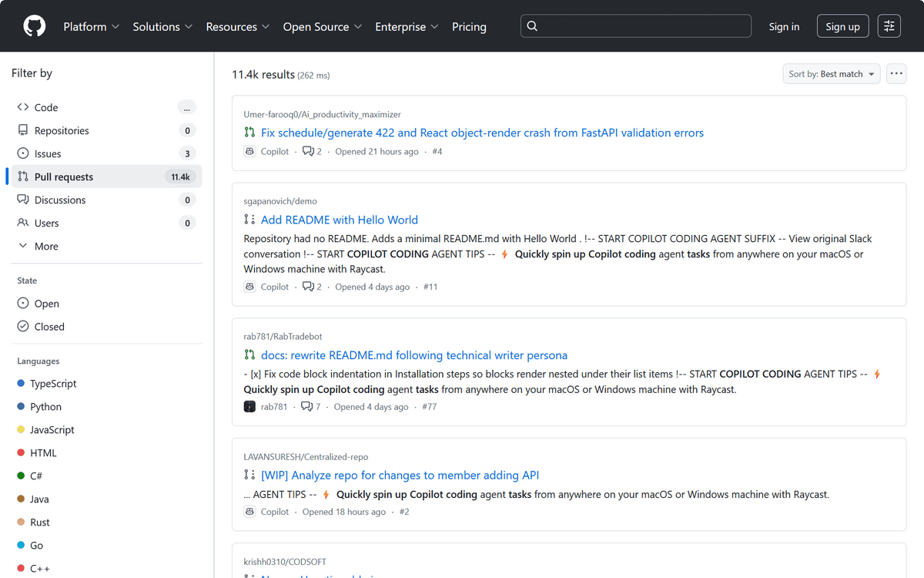Filter results by TypeScript language
This screenshot has width=924, height=578.
tap(53, 384)
